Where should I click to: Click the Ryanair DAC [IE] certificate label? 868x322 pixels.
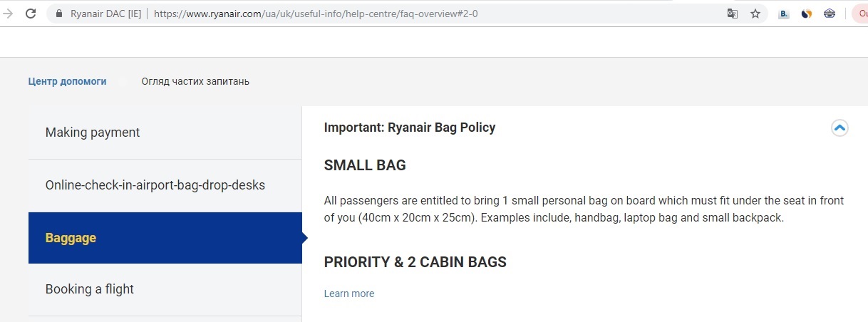[x=105, y=14]
